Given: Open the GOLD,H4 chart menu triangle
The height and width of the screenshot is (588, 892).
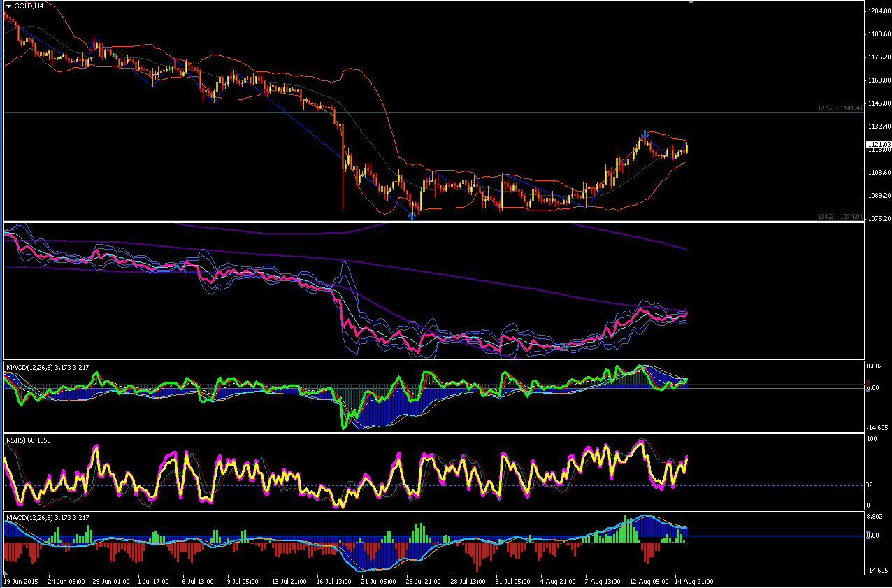Looking at the screenshot, I should (x=9, y=6).
